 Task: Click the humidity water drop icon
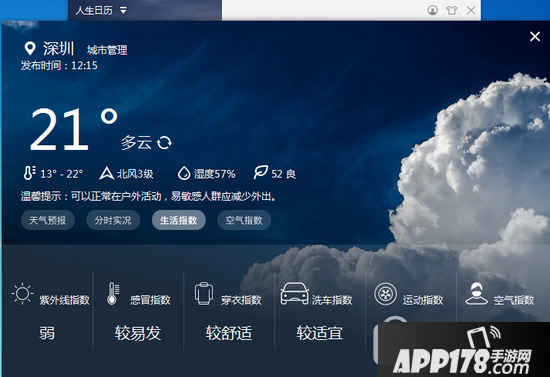click(x=184, y=174)
